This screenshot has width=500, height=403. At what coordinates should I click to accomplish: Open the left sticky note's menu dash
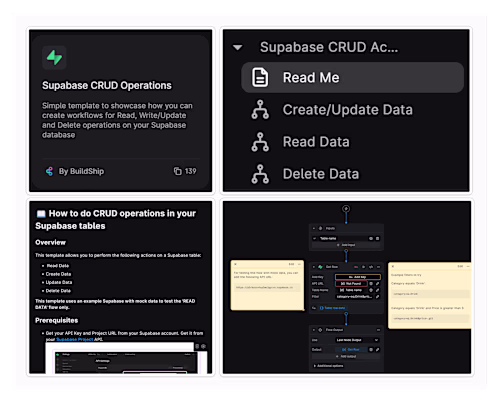click(299, 264)
